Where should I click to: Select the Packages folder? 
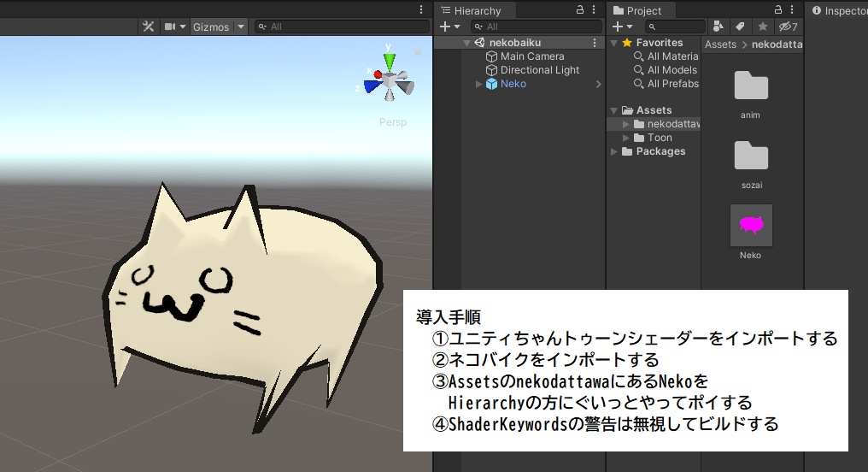pos(660,151)
